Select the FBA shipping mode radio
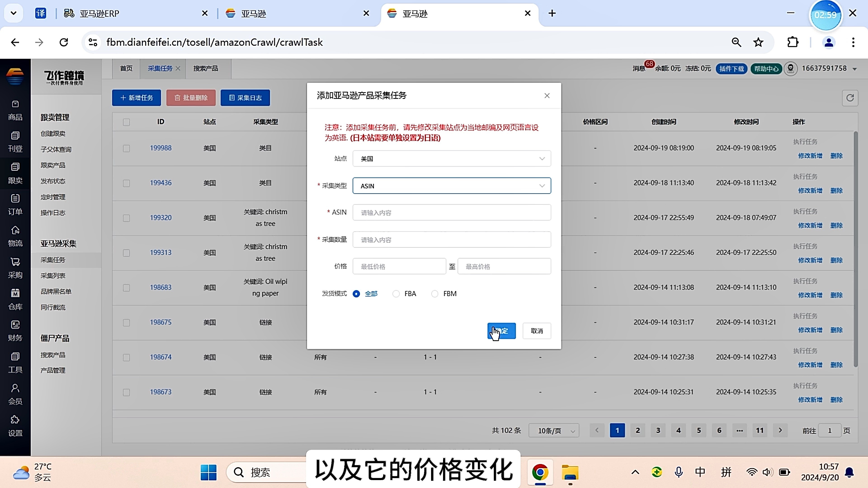Image resolution: width=868 pixels, height=488 pixels. pyautogui.click(x=396, y=294)
